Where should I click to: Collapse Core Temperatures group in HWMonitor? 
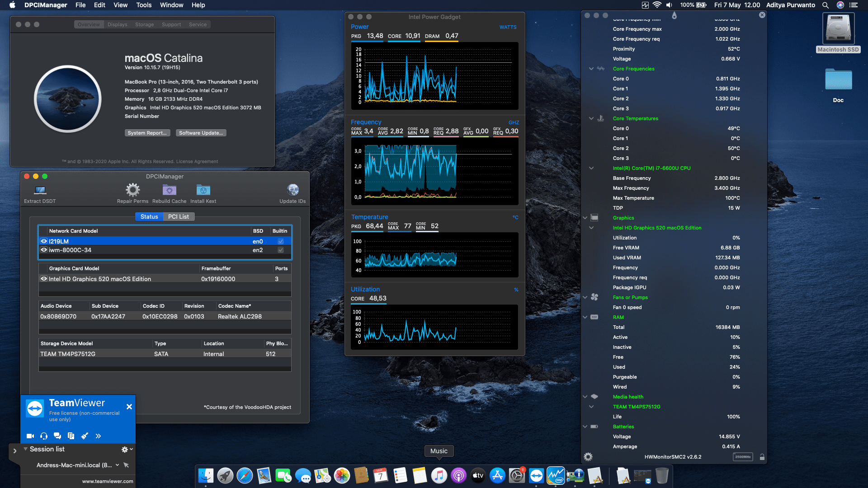click(591, 118)
